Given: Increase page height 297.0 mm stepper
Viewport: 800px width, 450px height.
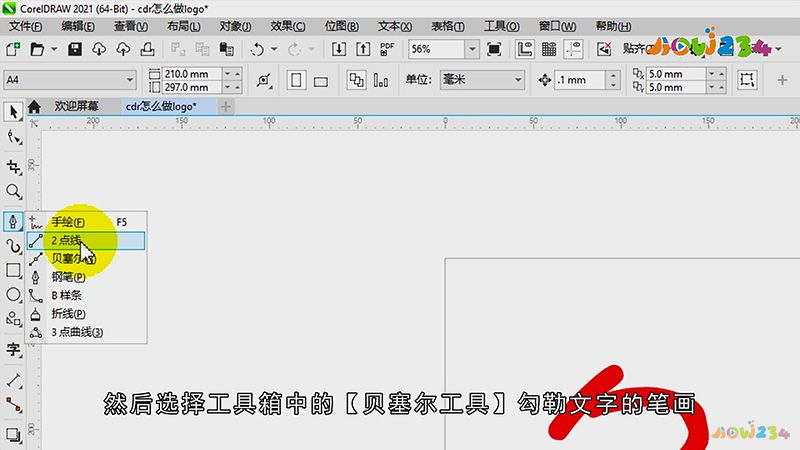Looking at the screenshot, I should (237, 87).
